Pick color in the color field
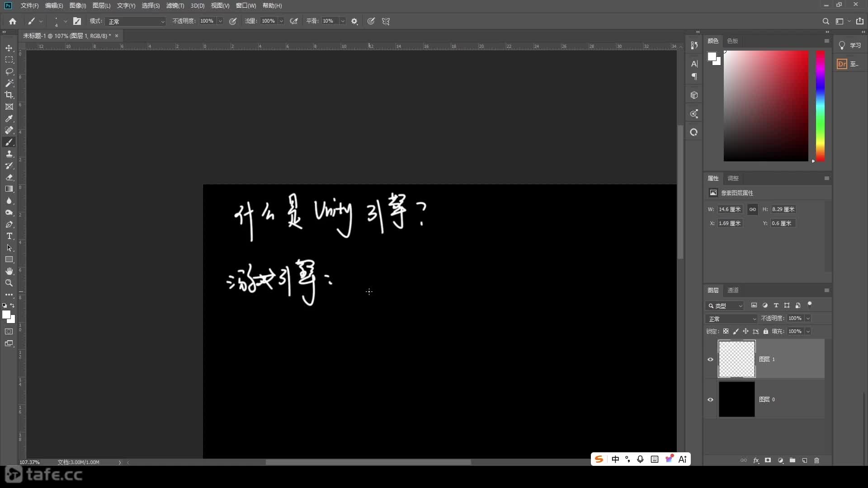The image size is (868, 488). [x=766, y=106]
